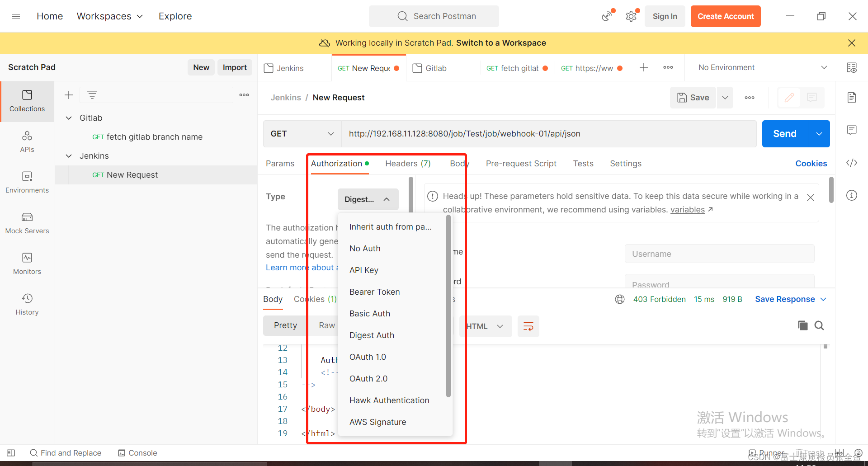Collapse the Gitlab collection

pyautogui.click(x=69, y=118)
